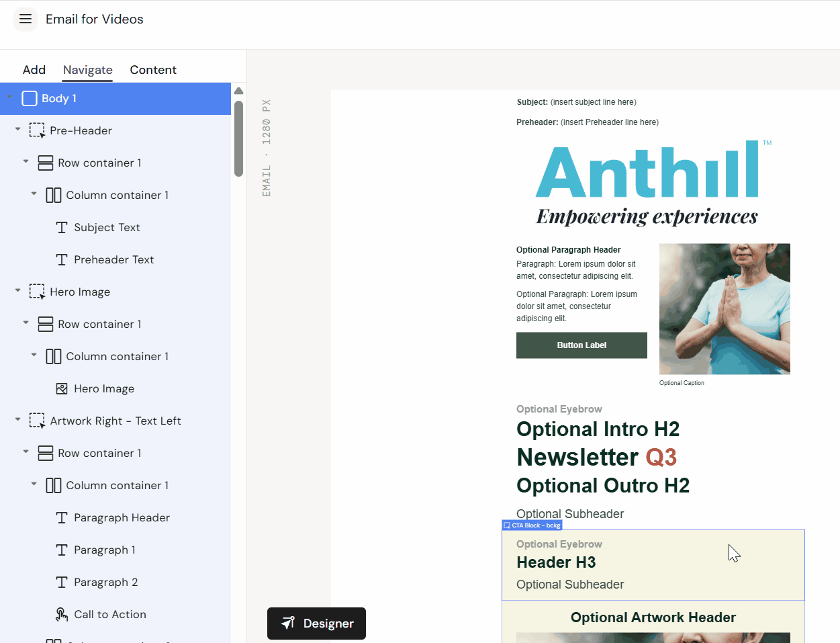Collapse the Artwork Right - Text Left section
The image size is (840, 643).
pos(18,420)
